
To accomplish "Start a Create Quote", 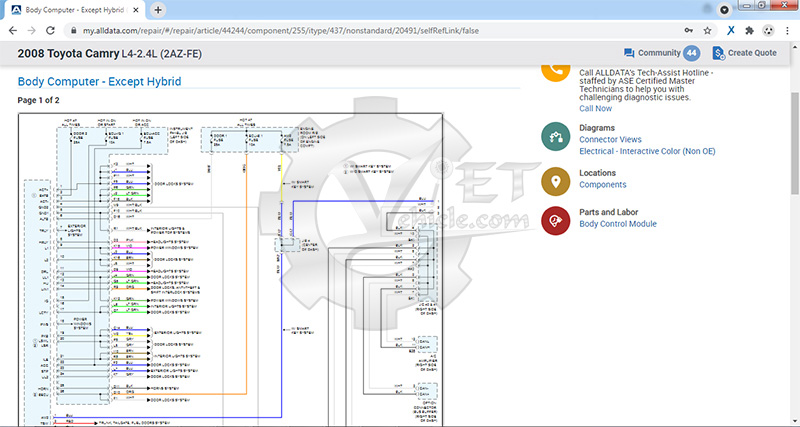I will click(752, 53).
